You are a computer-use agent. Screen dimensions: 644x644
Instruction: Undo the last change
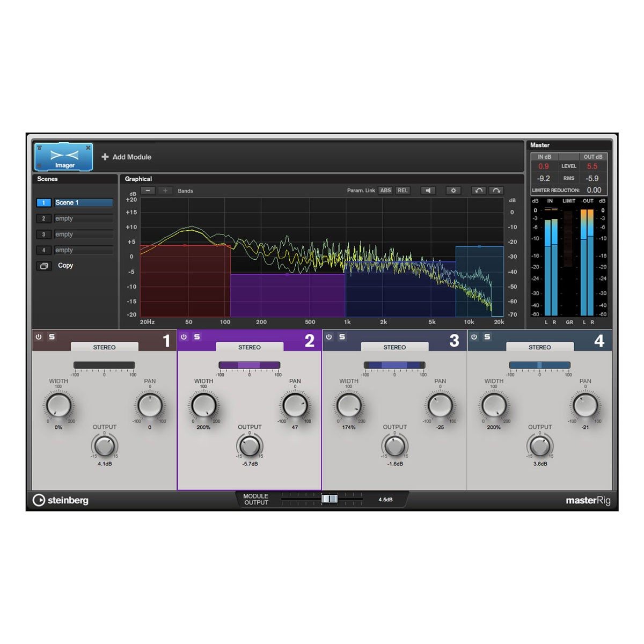click(x=479, y=191)
